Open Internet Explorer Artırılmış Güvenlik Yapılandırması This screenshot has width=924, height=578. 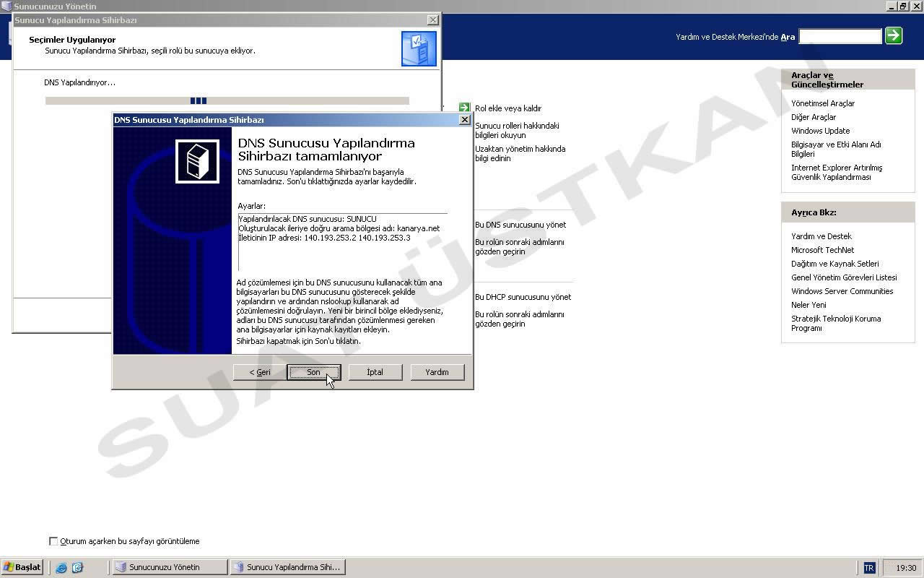pos(837,172)
